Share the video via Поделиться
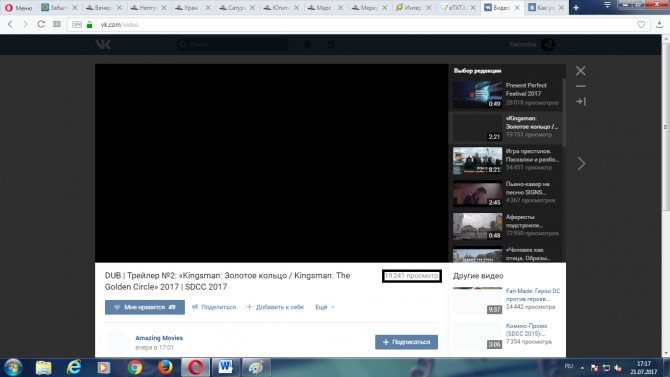Image resolution: width=670 pixels, height=377 pixels. coord(214,307)
